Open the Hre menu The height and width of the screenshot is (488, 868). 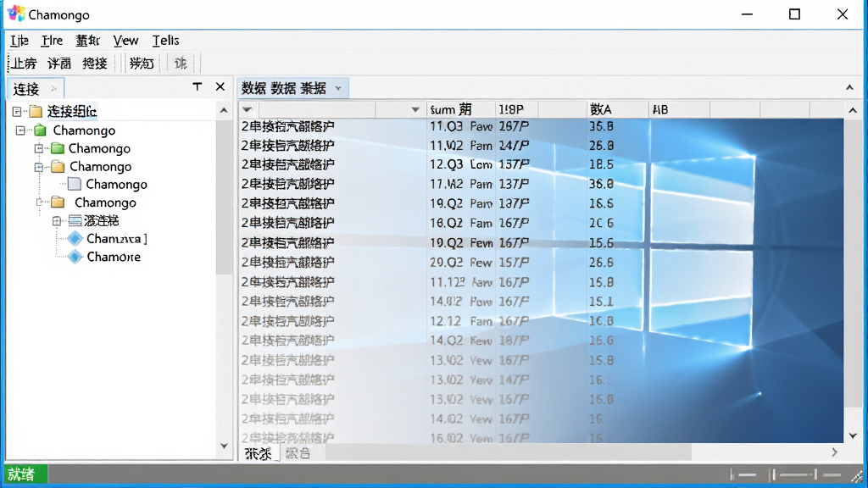pos(52,41)
